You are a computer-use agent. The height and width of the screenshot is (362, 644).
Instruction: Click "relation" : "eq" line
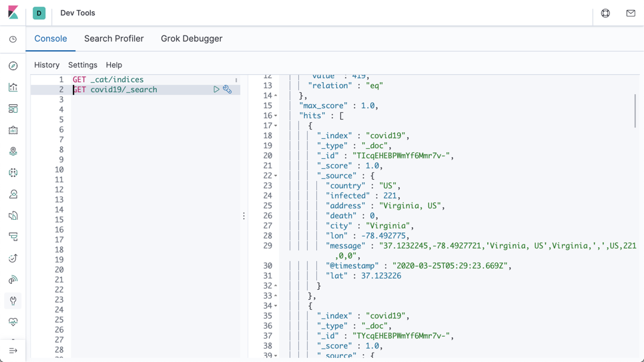tap(346, 86)
